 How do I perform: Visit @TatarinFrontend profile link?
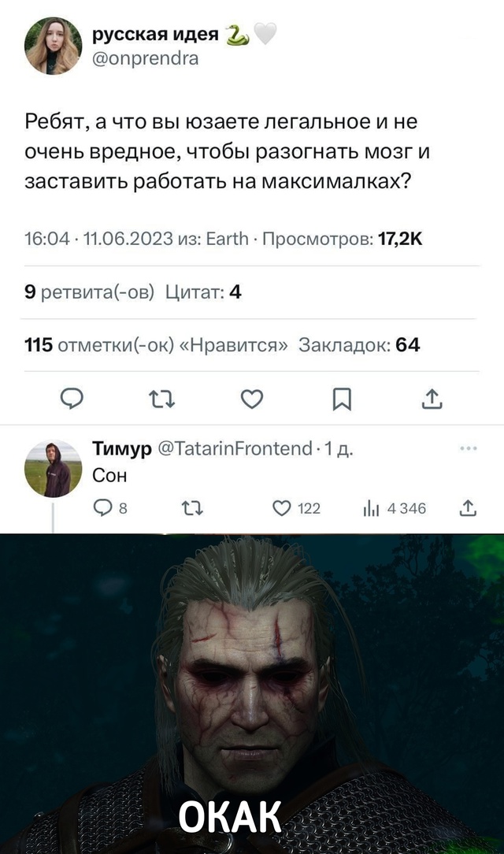point(235,448)
